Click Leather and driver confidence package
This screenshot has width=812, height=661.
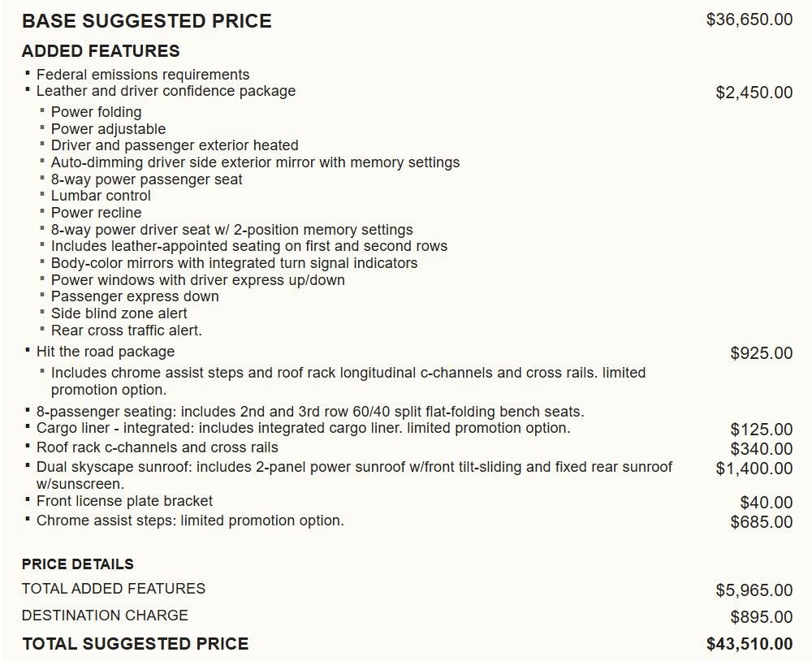coord(166,91)
